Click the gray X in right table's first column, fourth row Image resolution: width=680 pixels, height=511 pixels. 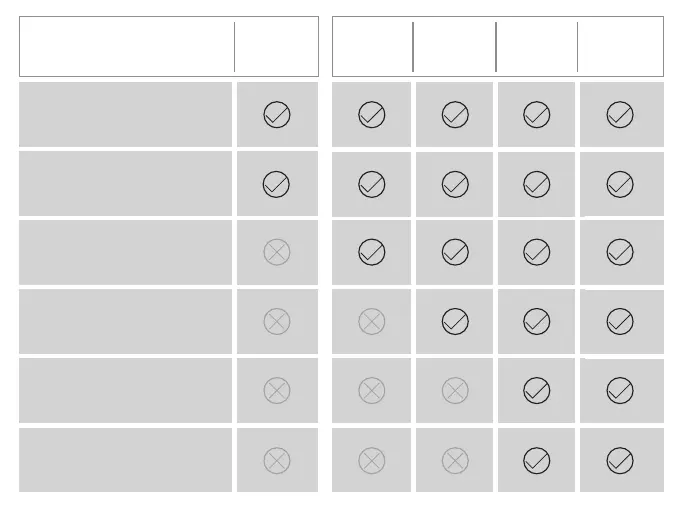click(x=371, y=321)
